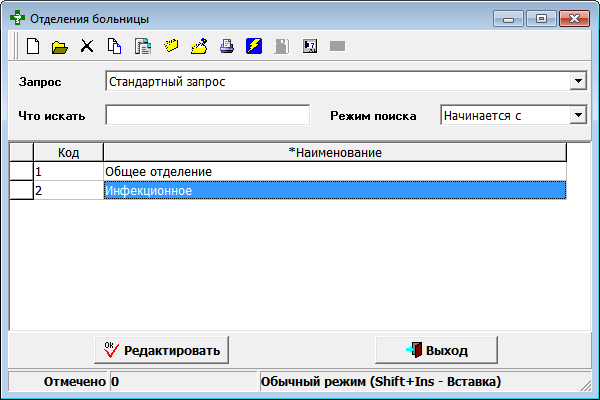The image size is (600, 400).
Task: Click the green cross window title icon
Action: [x=17, y=18]
